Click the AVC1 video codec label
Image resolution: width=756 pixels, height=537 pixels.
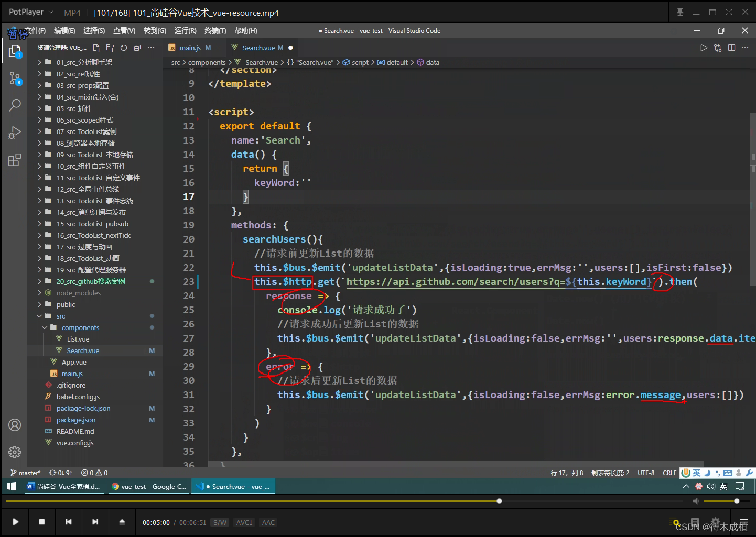(244, 522)
